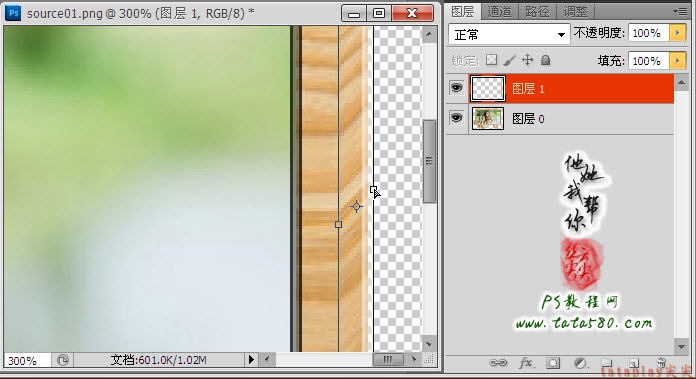This screenshot has height=379, width=696.
Task: Click document size 文档:601.0K/1.02M
Action: [x=158, y=359]
